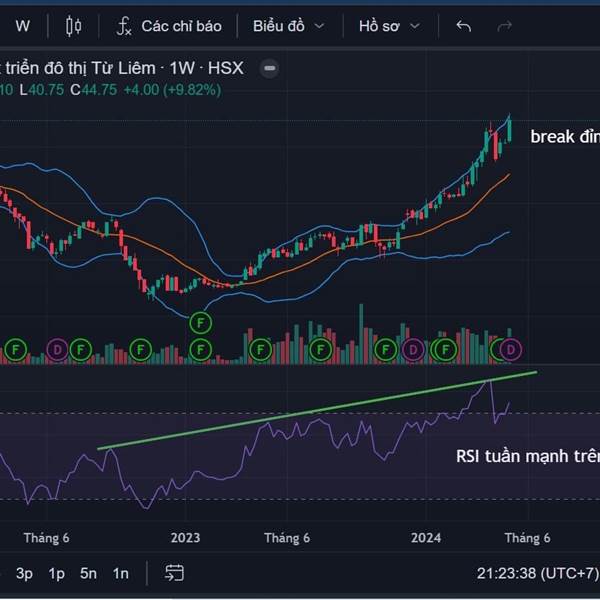Open the go-to-date calendar icon
Viewport: 600px width, 600px height.
(x=174, y=573)
